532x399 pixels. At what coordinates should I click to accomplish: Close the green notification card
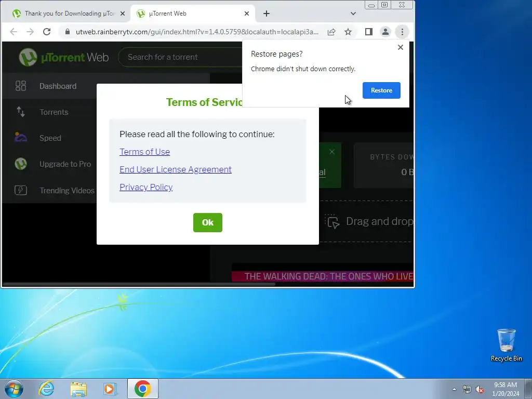click(332, 152)
